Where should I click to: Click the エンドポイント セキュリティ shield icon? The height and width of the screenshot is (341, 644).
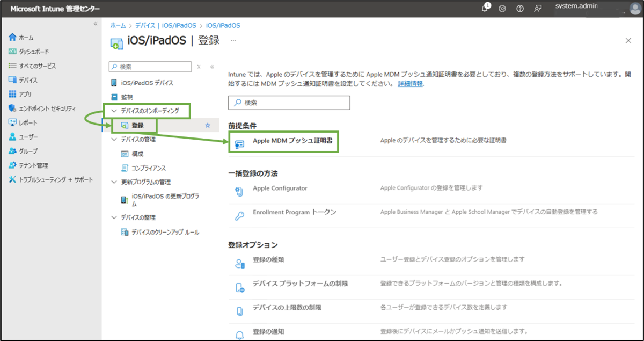coord(13,108)
